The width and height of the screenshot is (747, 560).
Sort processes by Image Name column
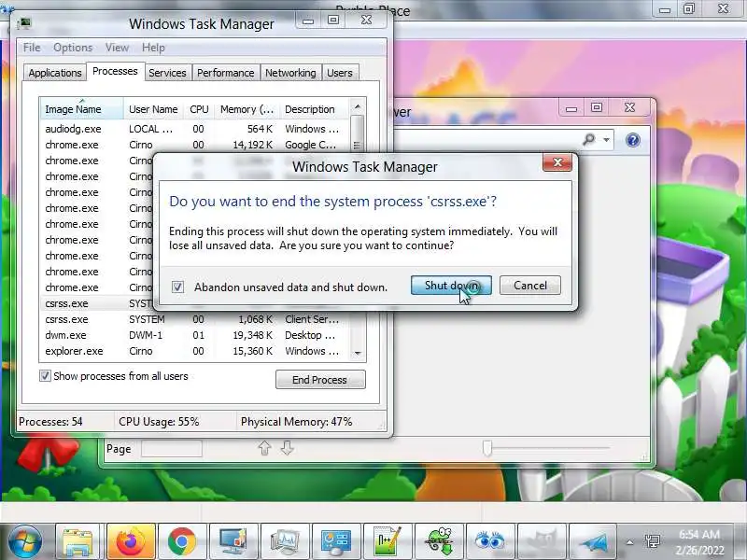tap(81, 109)
